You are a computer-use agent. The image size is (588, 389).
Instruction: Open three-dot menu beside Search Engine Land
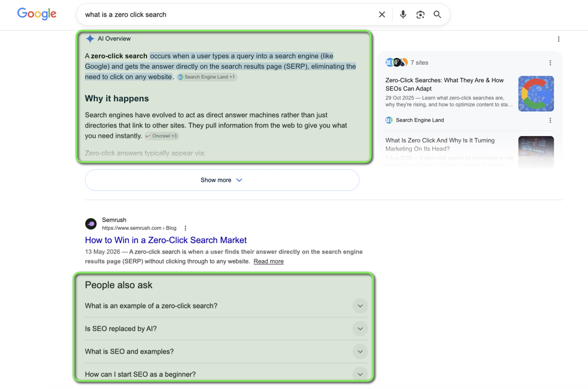550,120
